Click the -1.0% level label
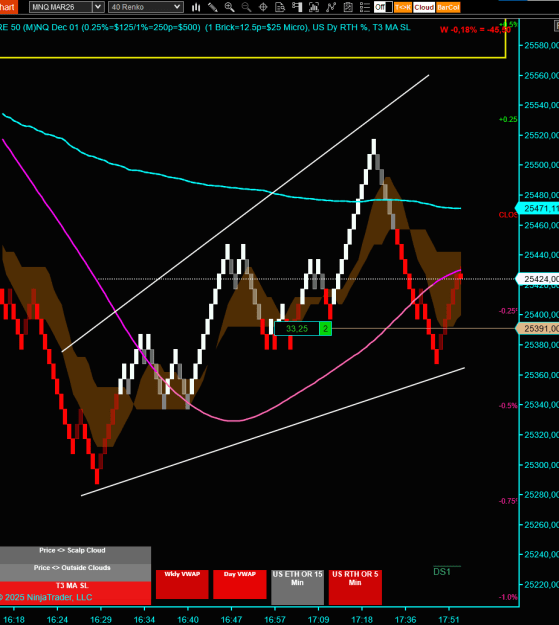Viewport: 559px width, 625px height. [x=508, y=597]
